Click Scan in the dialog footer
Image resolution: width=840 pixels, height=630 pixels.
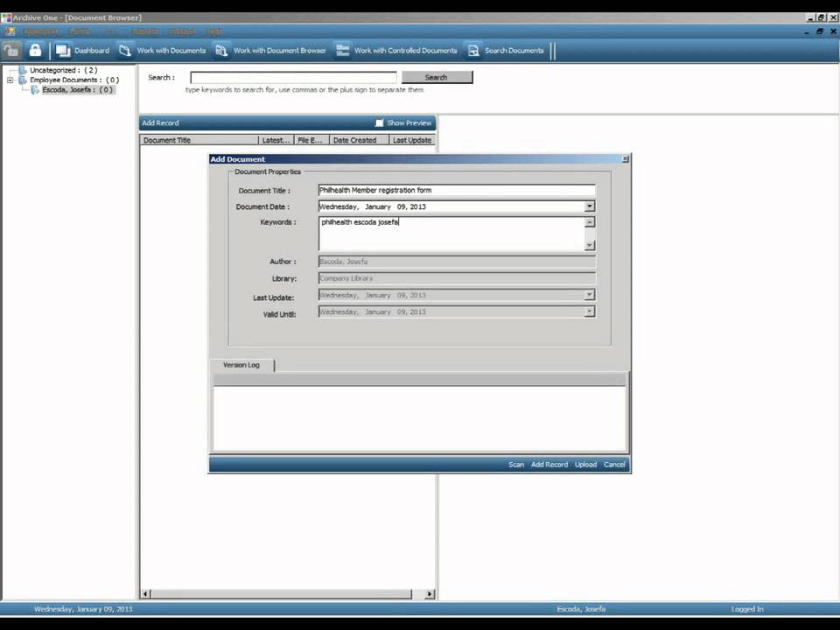(516, 465)
